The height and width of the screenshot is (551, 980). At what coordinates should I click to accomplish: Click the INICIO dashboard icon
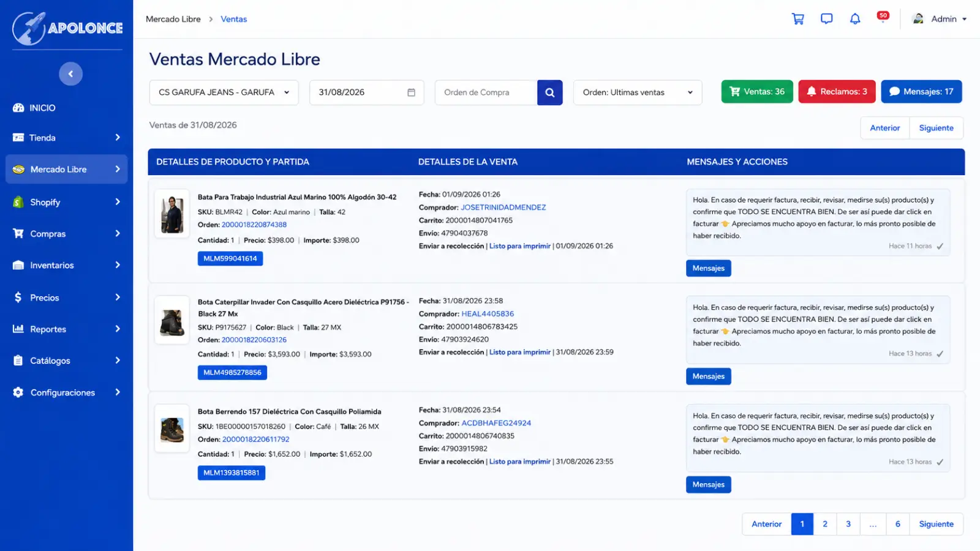point(18,108)
